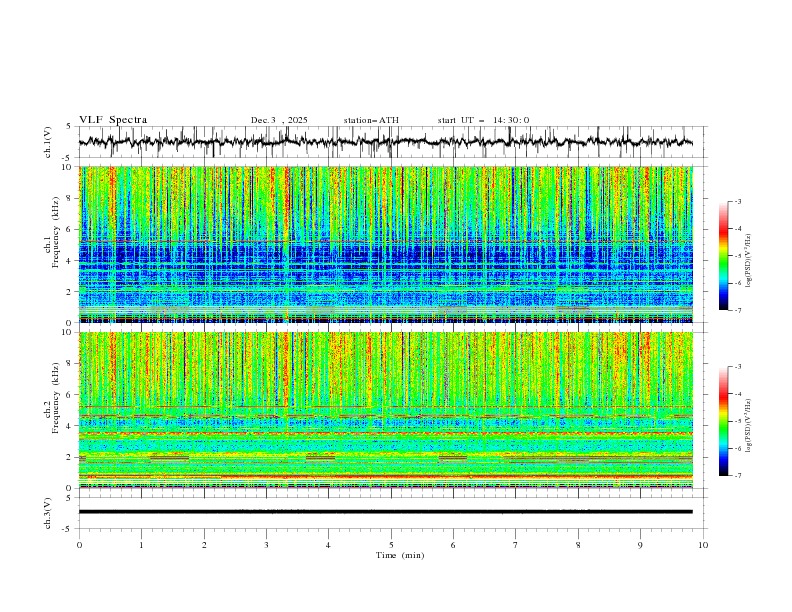
Task: Click the ch.1(V) waveform trace panel
Action: [x=391, y=142]
